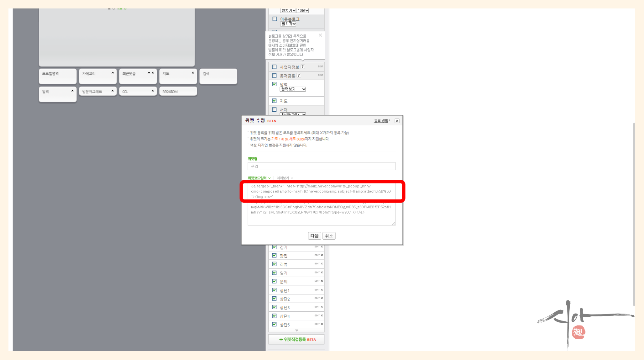Delete the 리뷰 widget with its X
This screenshot has width=644, height=360.
322,263
